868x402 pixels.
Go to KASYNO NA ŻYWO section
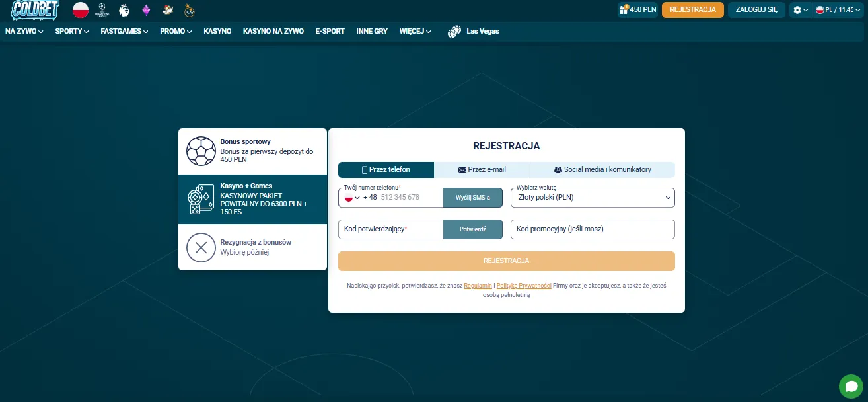pyautogui.click(x=273, y=31)
